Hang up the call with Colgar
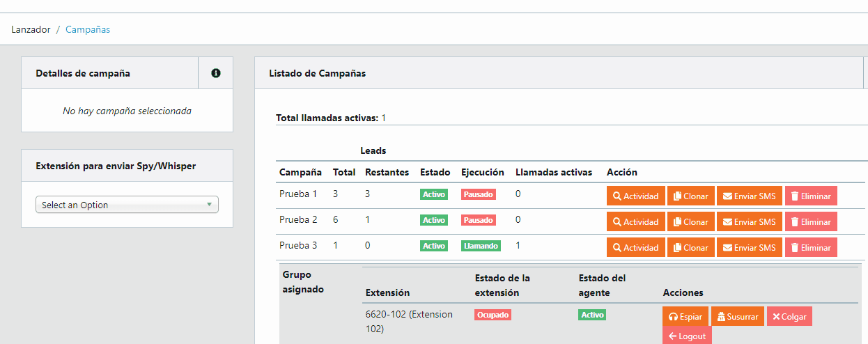The image size is (868, 344). pyautogui.click(x=789, y=316)
